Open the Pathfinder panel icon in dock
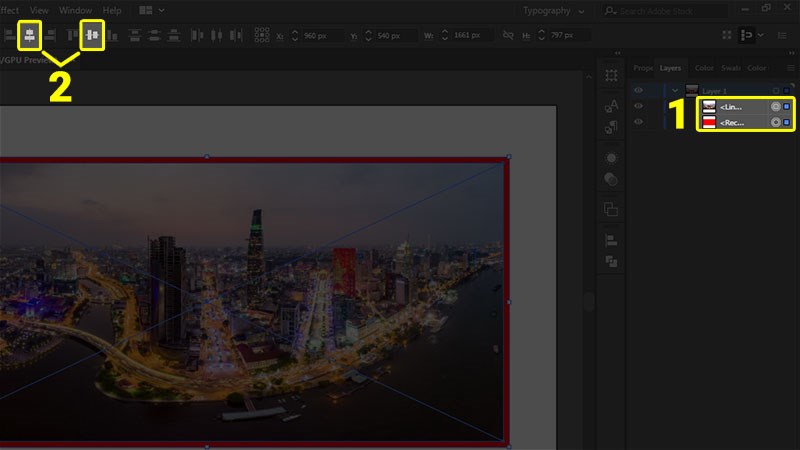The height and width of the screenshot is (450, 800). point(611,261)
